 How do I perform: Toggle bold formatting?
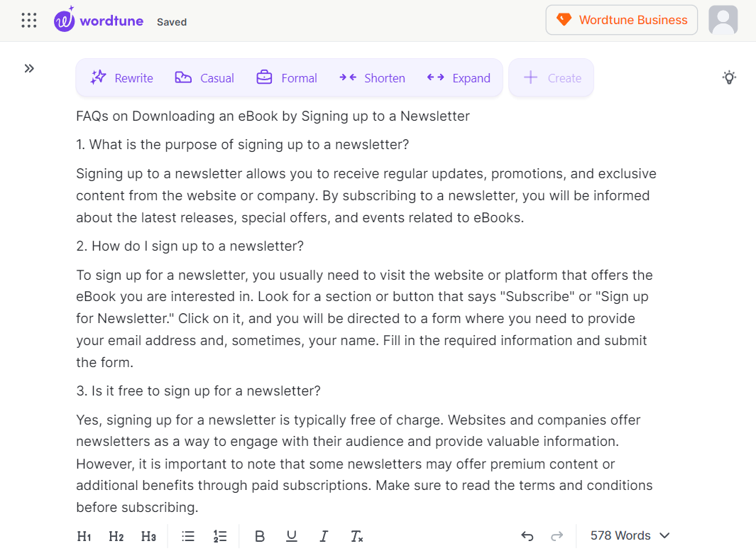[x=260, y=536]
